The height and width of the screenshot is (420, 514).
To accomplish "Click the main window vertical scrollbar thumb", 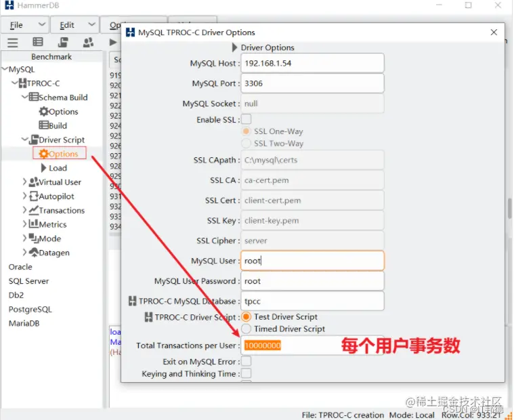I will coord(510,209).
